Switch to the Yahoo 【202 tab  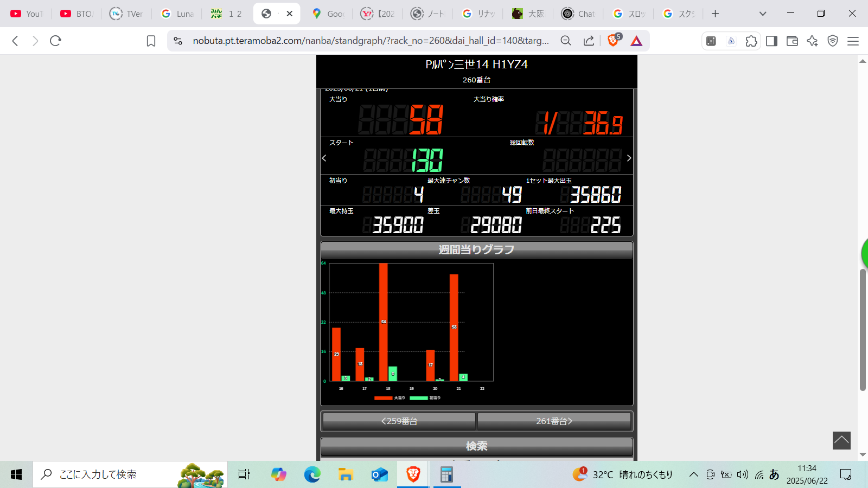(378, 14)
